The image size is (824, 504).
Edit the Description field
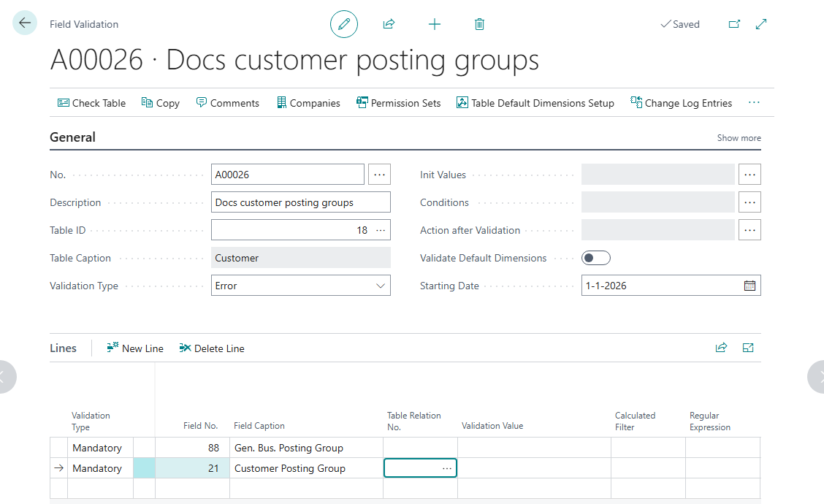(x=300, y=202)
